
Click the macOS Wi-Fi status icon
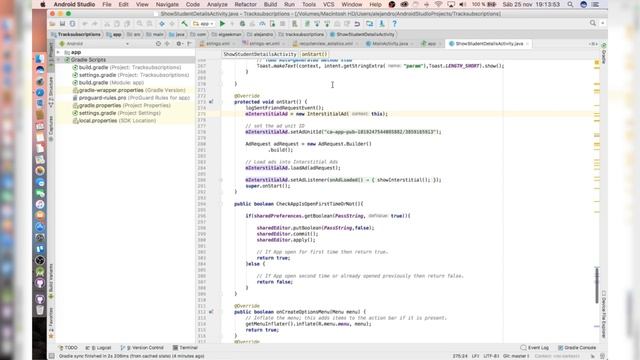tap(438, 4)
